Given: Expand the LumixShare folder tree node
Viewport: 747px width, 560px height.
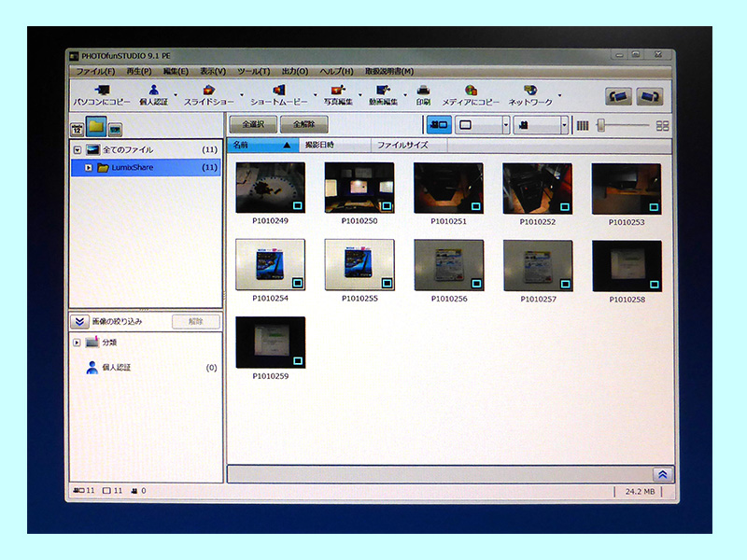Looking at the screenshot, I should pyautogui.click(x=89, y=168).
